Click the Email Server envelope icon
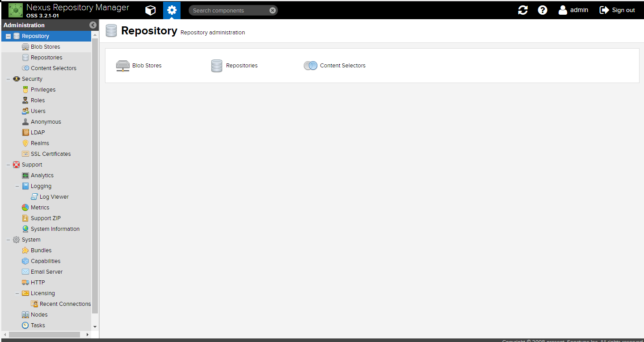Viewport: 644px width, 342px height. 25,271
